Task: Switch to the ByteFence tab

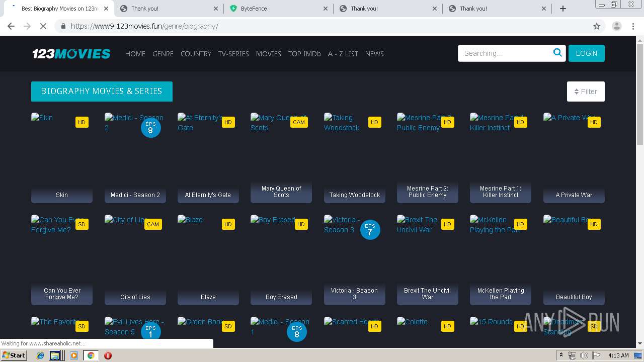Action: pyautogui.click(x=278, y=9)
